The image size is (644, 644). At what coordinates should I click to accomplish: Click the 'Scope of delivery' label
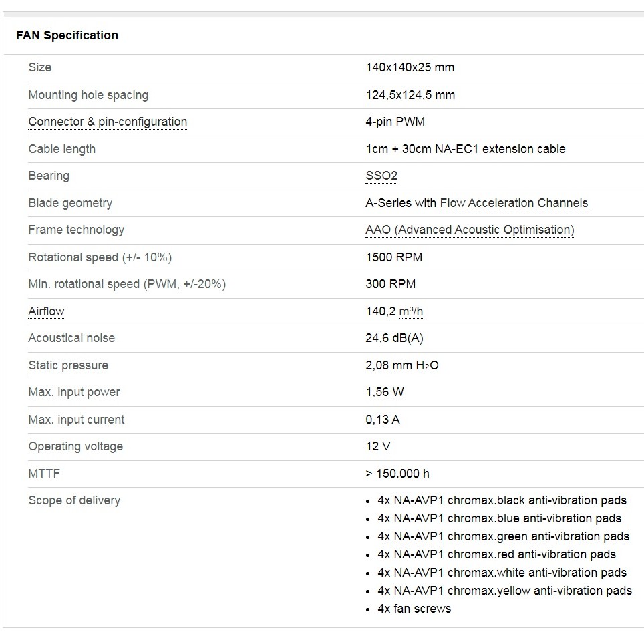(x=74, y=500)
